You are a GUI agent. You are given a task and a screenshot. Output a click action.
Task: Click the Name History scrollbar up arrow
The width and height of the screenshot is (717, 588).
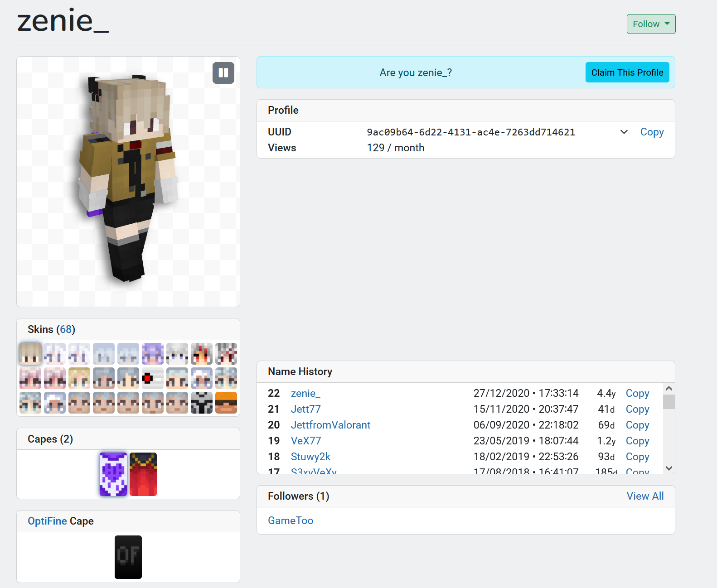coord(669,389)
